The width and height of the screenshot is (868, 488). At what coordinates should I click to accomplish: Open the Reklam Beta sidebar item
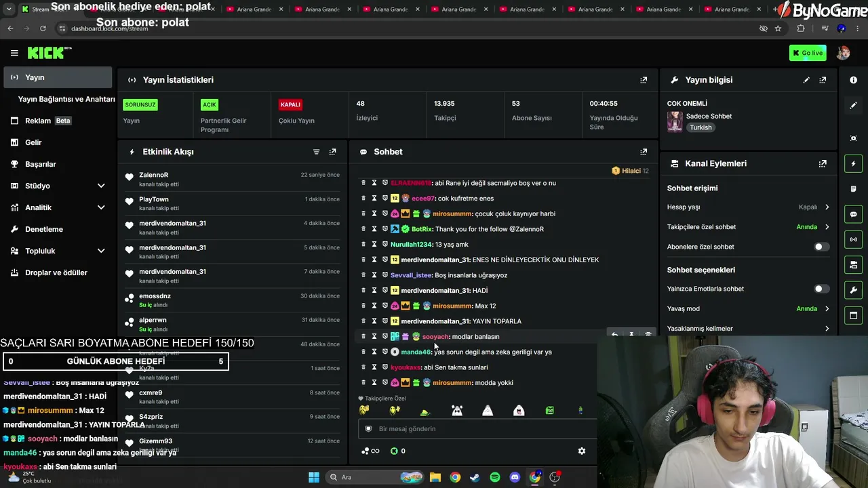click(58, 121)
